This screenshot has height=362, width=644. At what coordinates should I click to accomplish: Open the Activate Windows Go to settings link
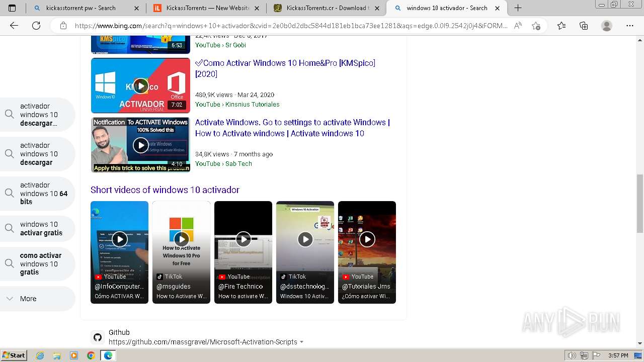point(292,128)
